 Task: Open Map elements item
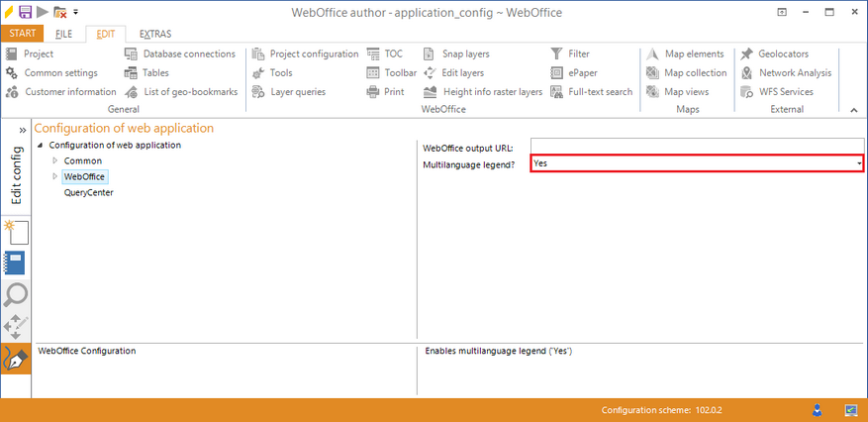[685, 53]
